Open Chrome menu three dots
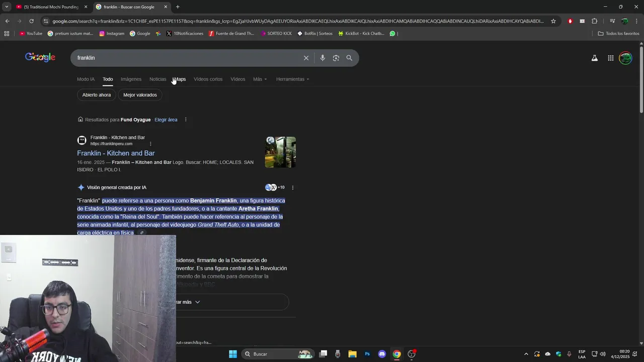The image size is (644, 362). (x=637, y=21)
